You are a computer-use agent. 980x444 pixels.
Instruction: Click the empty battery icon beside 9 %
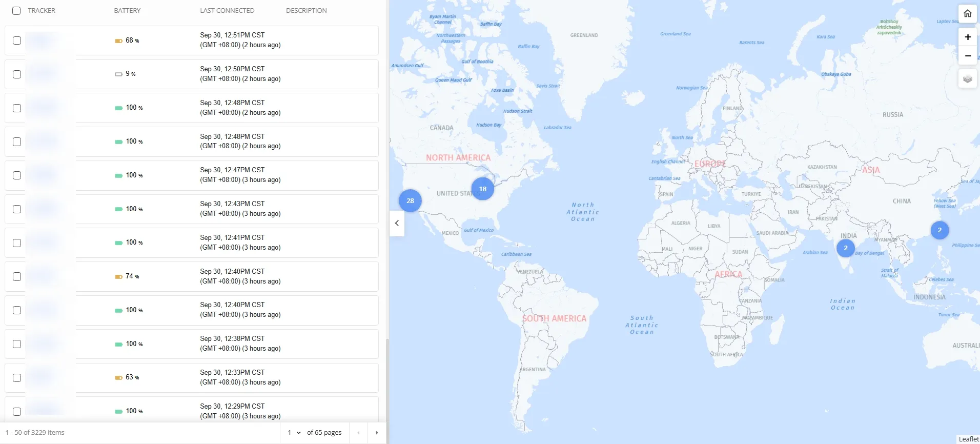click(x=118, y=74)
